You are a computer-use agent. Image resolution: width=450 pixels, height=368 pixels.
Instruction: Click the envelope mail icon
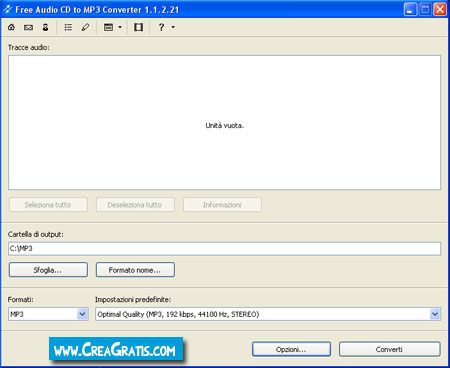click(28, 27)
